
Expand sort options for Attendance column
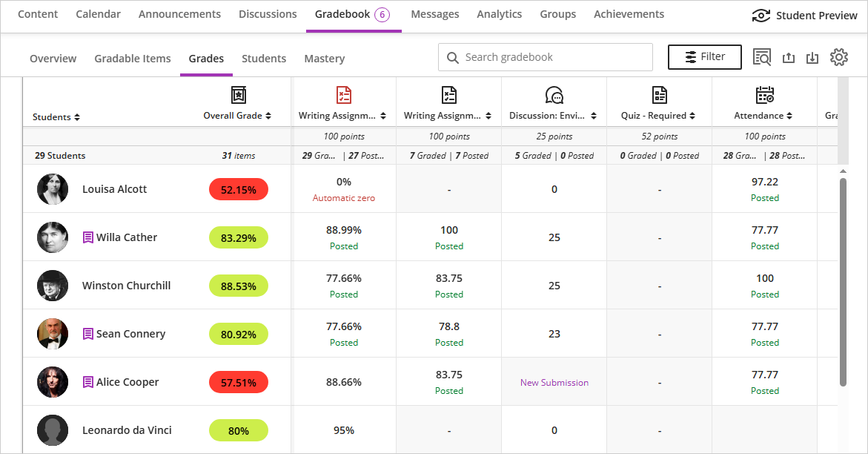pyautogui.click(x=789, y=116)
